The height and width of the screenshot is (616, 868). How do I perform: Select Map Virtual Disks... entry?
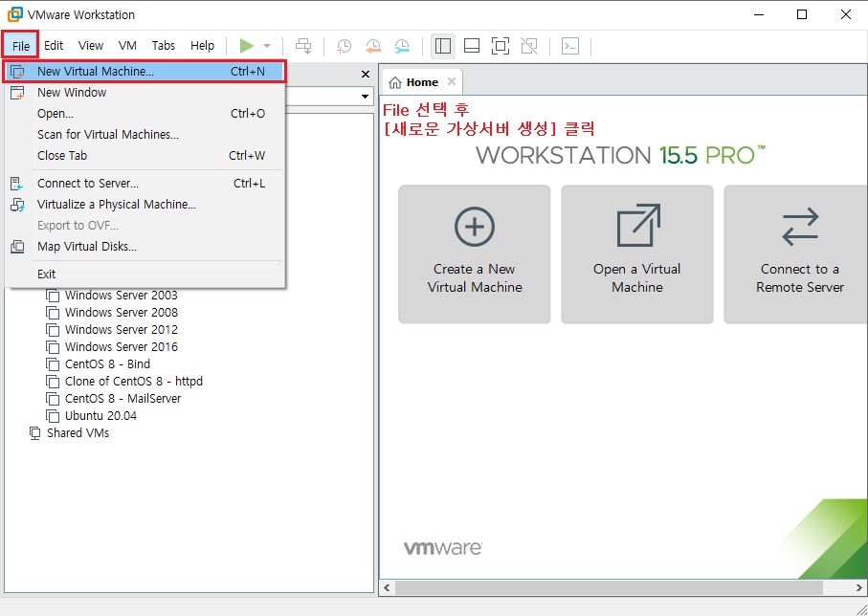click(x=145, y=246)
